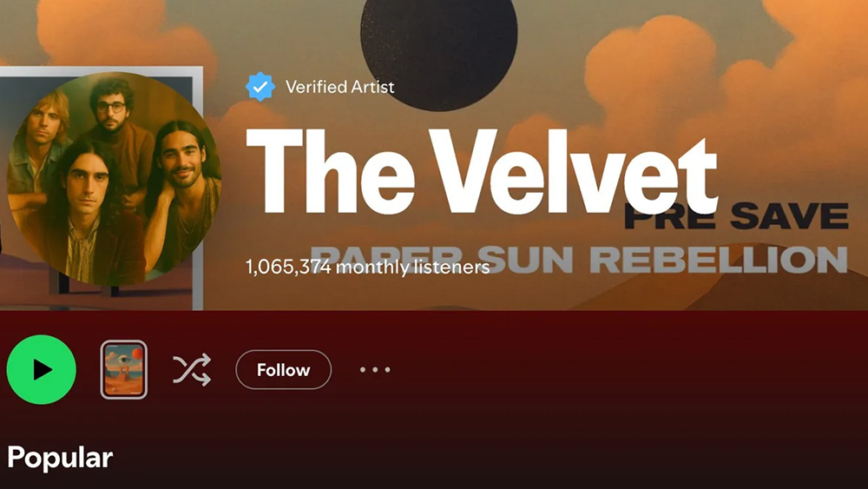Image resolution: width=868 pixels, height=489 pixels.
Task: Click the Verified Artist label
Action: click(340, 87)
